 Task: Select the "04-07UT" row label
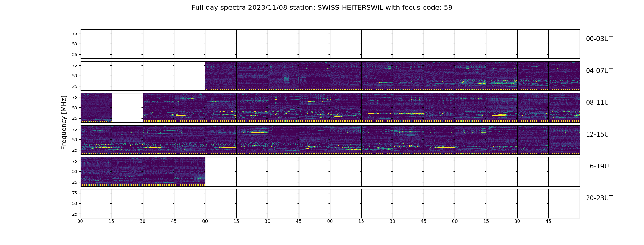tap(599, 71)
